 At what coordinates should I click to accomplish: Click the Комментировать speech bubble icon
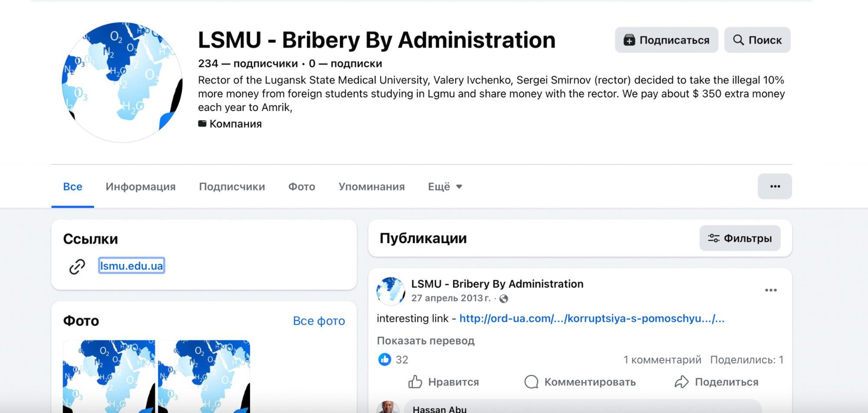click(x=531, y=382)
